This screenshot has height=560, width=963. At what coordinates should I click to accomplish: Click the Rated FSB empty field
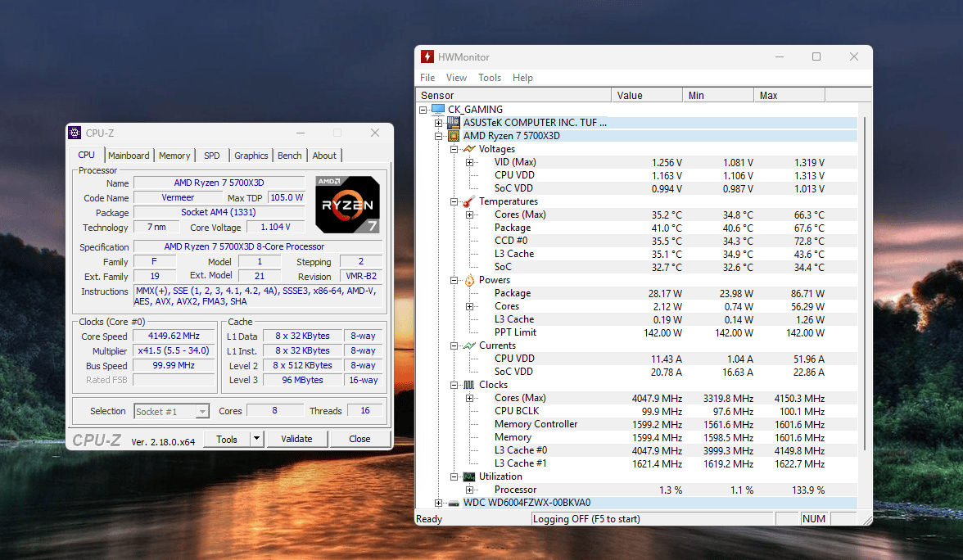(x=174, y=380)
